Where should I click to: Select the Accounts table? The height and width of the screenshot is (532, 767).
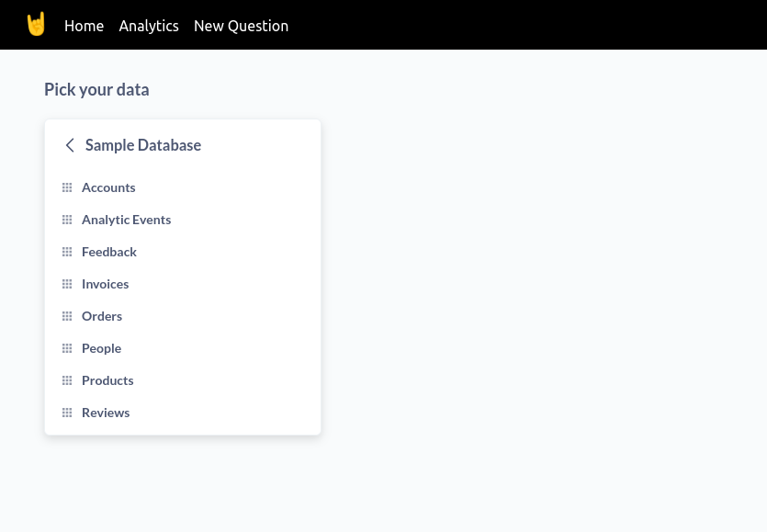click(x=108, y=187)
